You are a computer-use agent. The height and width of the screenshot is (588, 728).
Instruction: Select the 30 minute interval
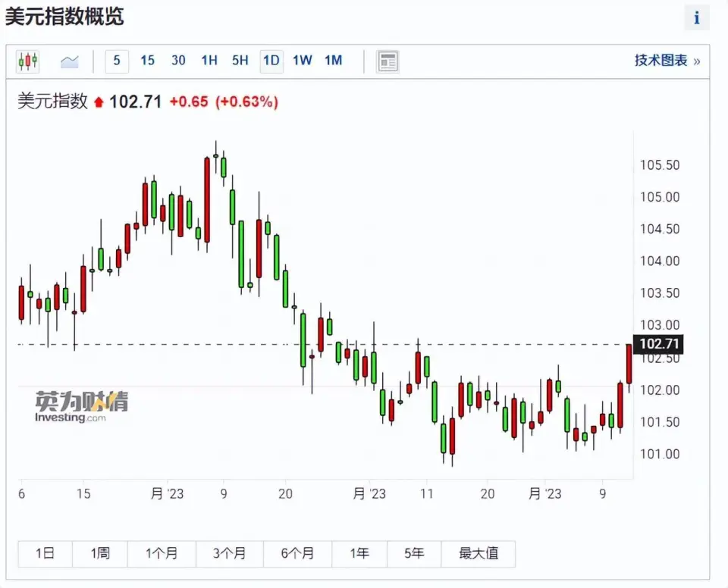(x=178, y=61)
